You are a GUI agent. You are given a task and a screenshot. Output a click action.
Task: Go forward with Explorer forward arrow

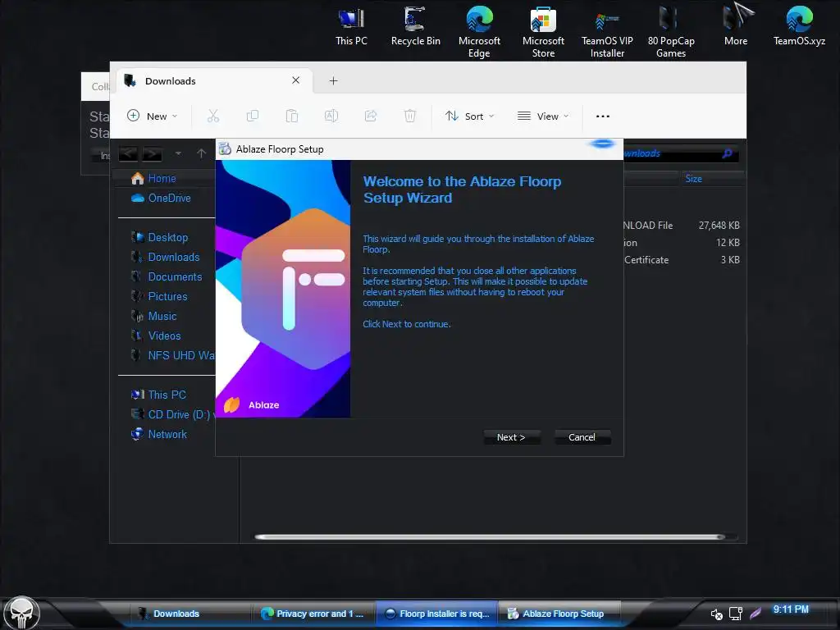pyautogui.click(x=152, y=153)
